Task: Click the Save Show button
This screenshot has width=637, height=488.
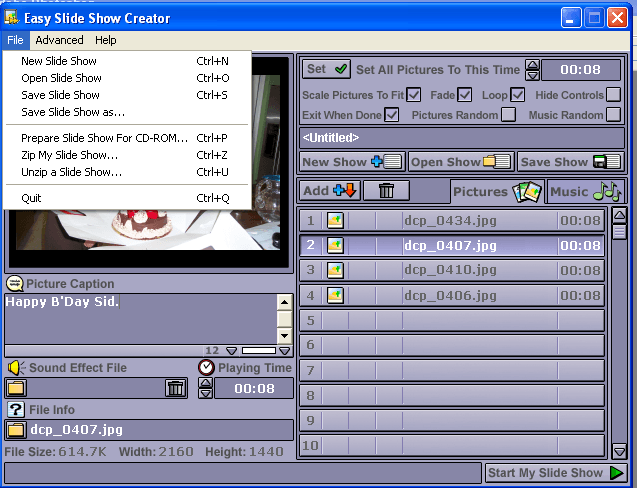Action: tap(570, 162)
